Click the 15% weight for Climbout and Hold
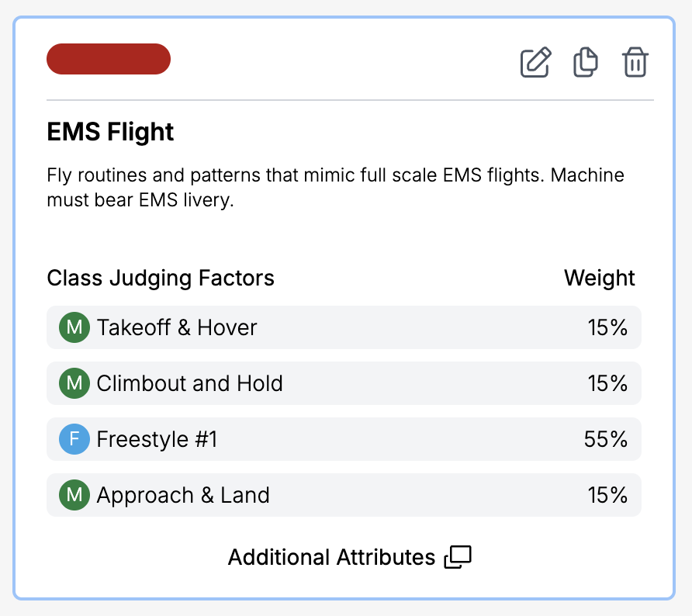The height and width of the screenshot is (616, 692). tap(607, 383)
